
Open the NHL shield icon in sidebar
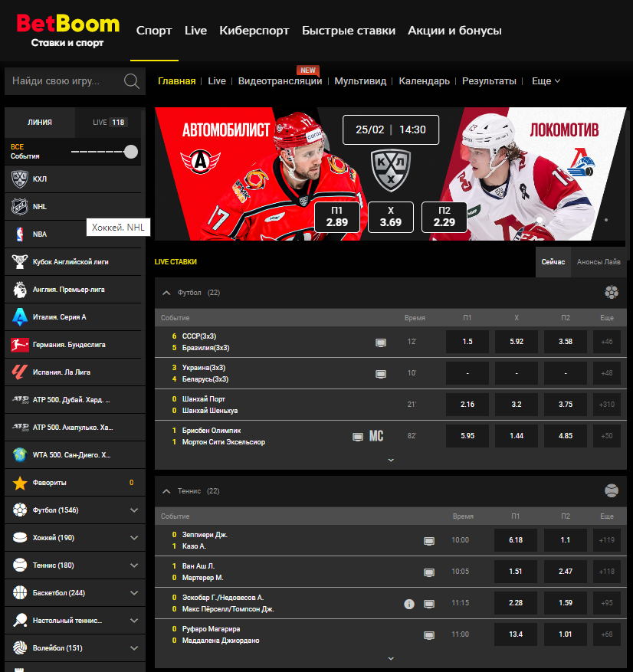(x=19, y=207)
